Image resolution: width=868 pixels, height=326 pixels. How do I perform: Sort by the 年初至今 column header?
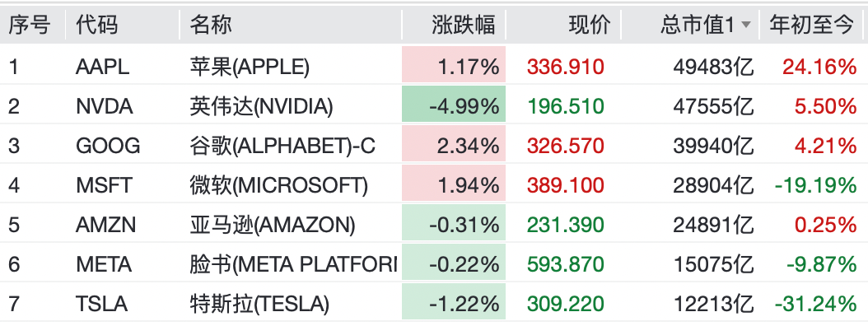[x=811, y=25]
